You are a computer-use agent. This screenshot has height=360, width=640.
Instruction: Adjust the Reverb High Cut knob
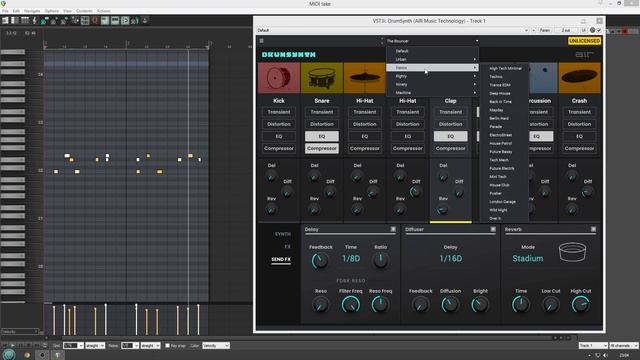pyautogui.click(x=580, y=304)
